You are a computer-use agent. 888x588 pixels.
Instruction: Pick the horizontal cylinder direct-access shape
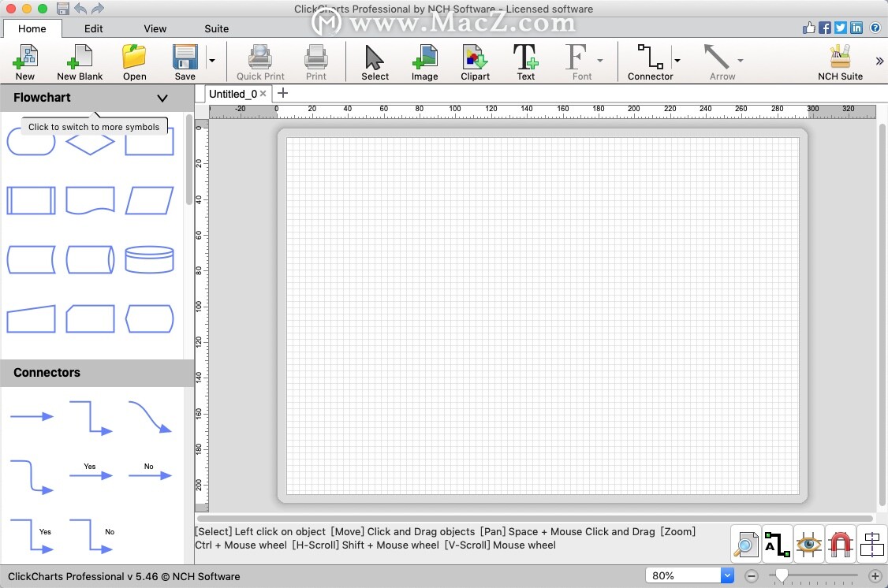[90, 260]
